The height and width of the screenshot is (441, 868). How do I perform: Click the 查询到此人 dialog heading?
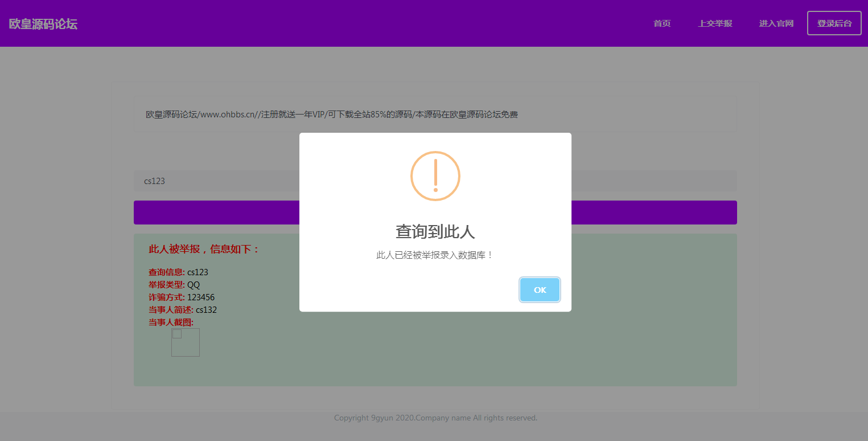435,232
